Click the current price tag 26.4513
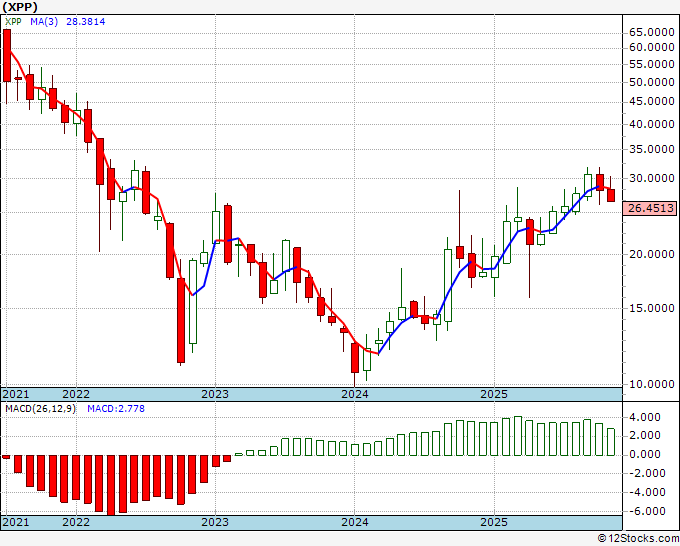The width and height of the screenshot is (680, 546). 650,208
